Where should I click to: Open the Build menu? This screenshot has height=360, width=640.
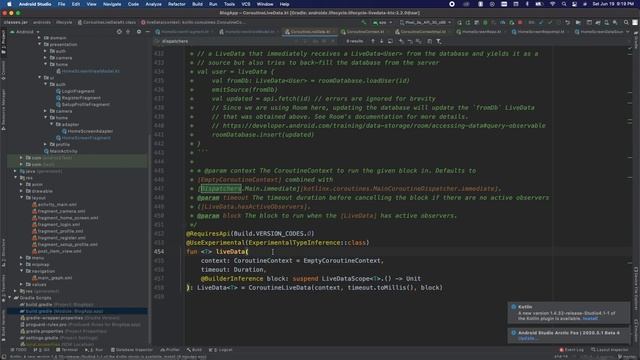(198, 4)
